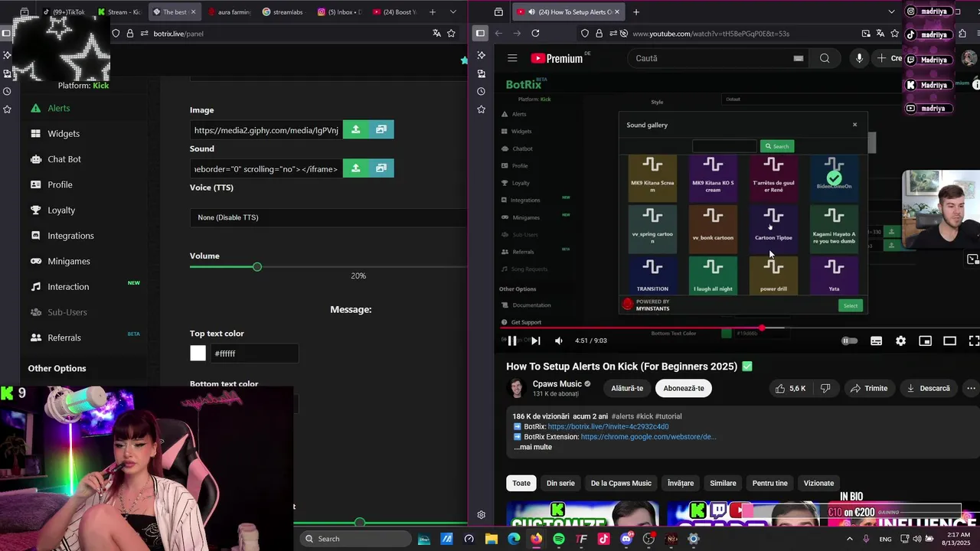Click the YouTube address bar URL
Image resolution: width=980 pixels, height=551 pixels.
[710, 34]
